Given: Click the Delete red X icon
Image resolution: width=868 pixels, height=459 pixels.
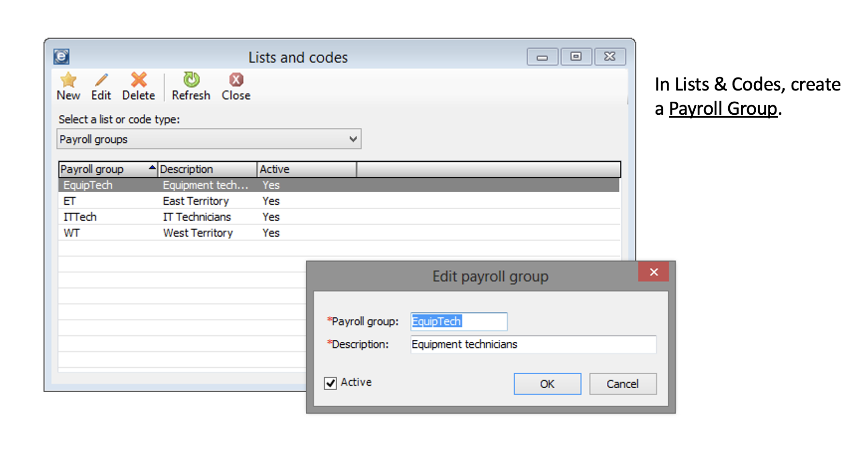Looking at the screenshot, I should pos(139,79).
